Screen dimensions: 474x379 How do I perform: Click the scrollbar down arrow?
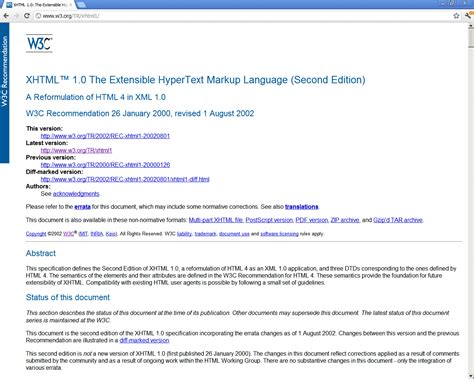tap(471, 376)
